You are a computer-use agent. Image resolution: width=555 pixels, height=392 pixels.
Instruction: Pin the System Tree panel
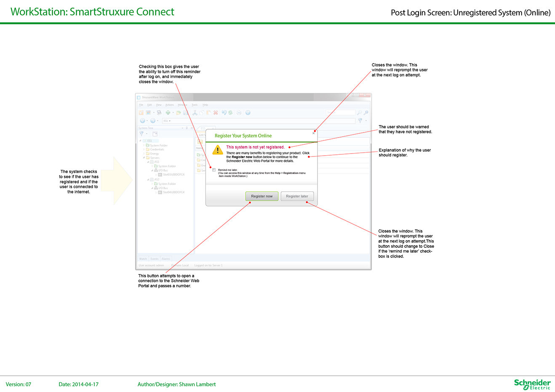pos(187,128)
